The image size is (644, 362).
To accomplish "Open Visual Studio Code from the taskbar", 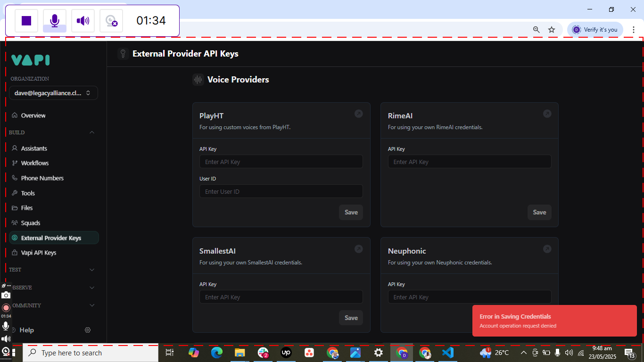I will pyautogui.click(x=448, y=353).
